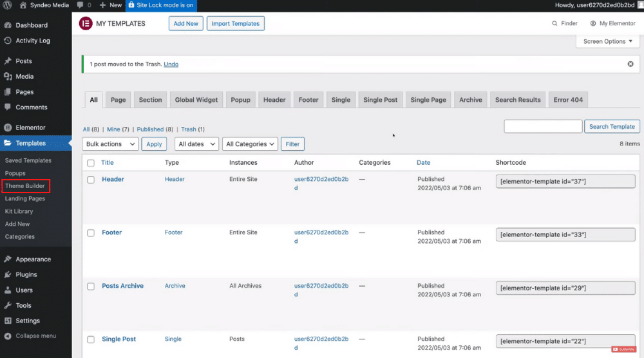Click the WordPress logo in admin bar
The height and width of the screenshot is (358, 644).
tap(7, 5)
